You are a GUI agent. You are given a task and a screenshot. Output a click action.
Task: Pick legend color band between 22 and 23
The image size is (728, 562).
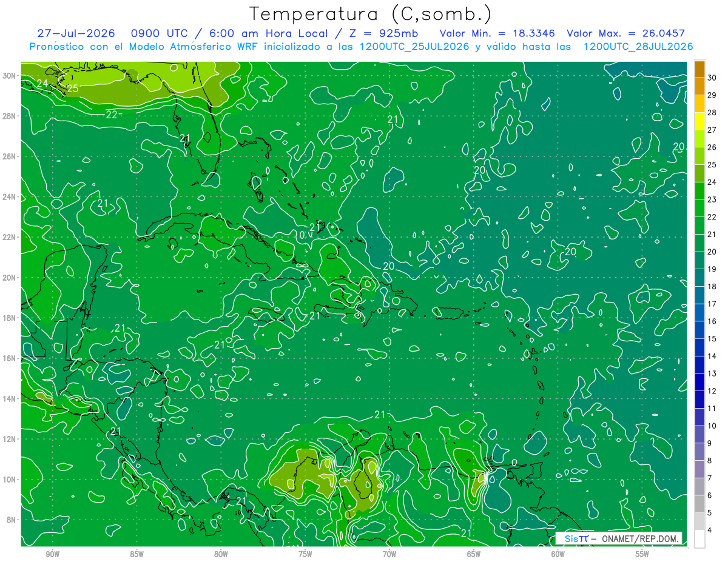(699, 208)
